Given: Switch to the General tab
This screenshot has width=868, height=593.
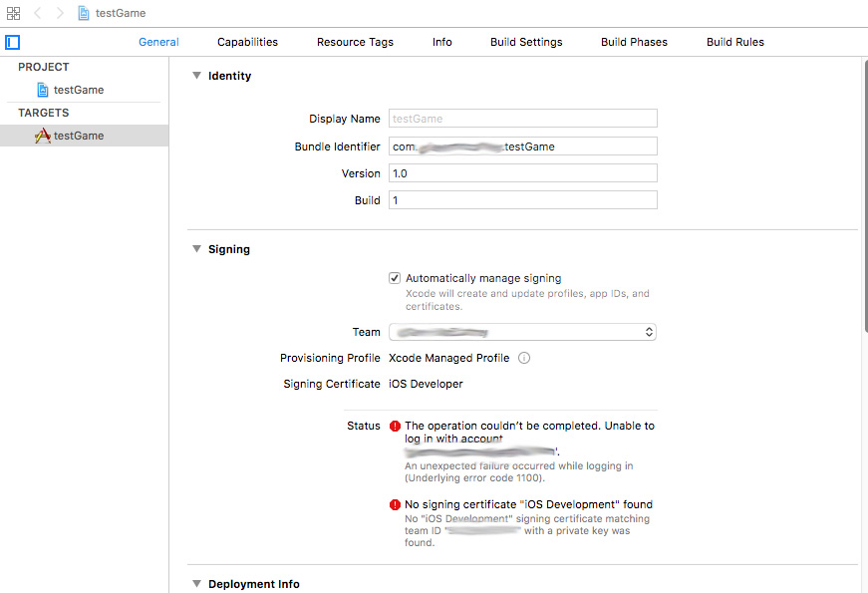Looking at the screenshot, I should [158, 42].
